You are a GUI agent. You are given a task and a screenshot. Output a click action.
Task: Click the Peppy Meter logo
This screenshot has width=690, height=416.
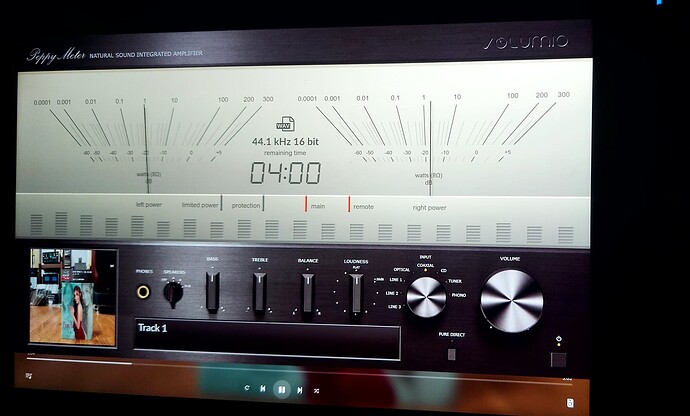point(56,56)
